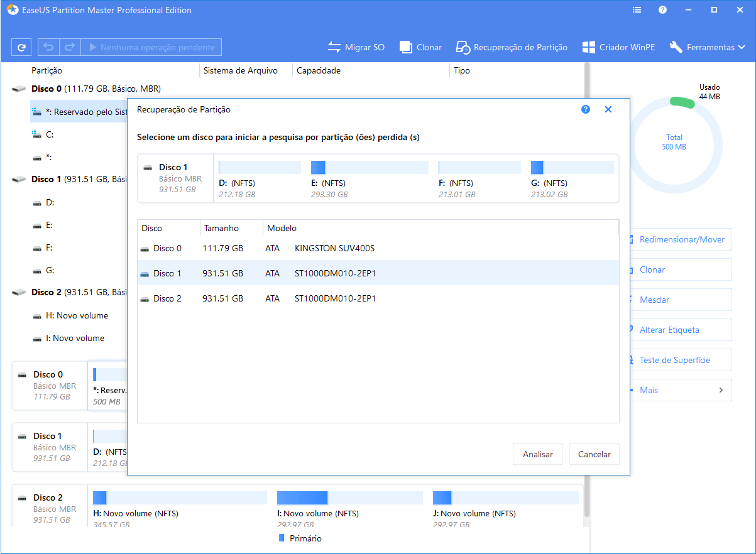Select Disco 0 row in the disk list

click(378, 248)
